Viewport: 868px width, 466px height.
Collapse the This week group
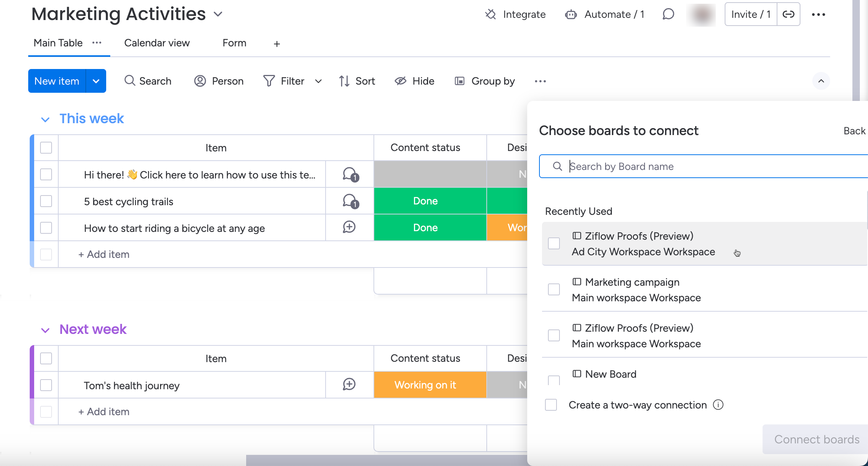(45, 119)
